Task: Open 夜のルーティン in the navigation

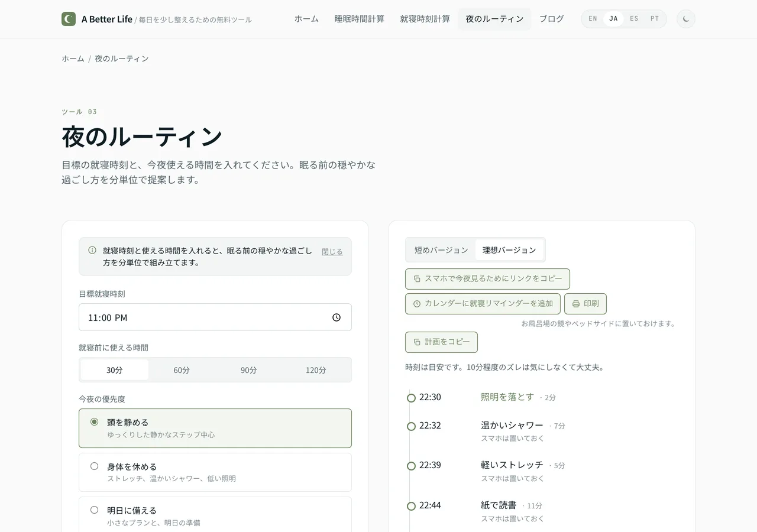Action: [x=494, y=19]
